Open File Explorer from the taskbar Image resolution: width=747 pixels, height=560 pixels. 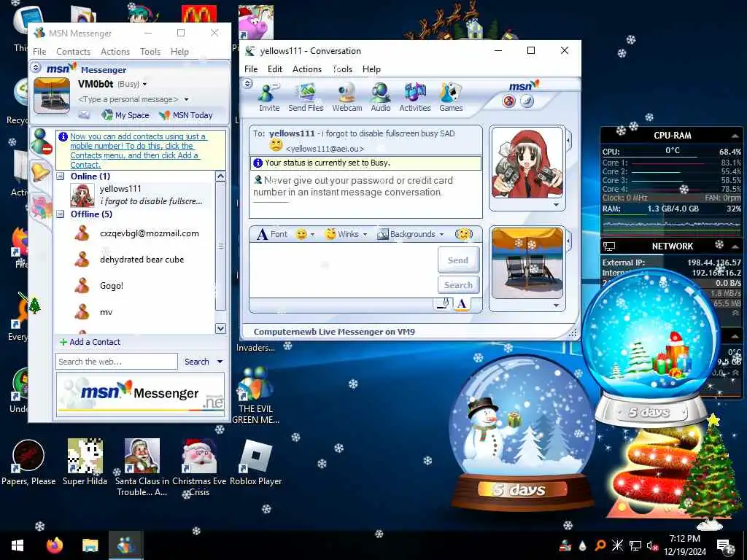[x=90, y=545]
